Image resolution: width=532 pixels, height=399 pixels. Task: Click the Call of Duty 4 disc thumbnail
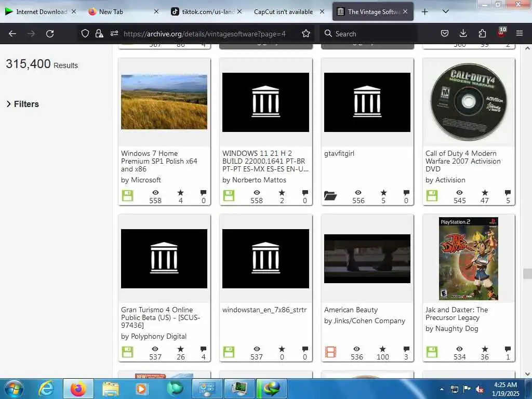(469, 102)
